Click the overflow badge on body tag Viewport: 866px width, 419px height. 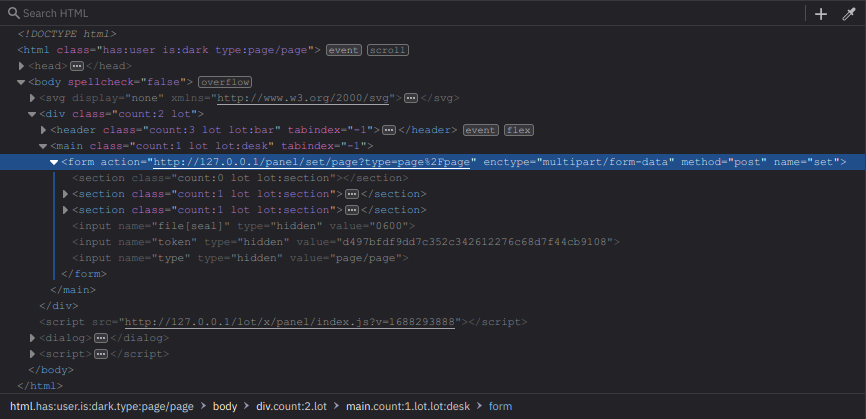225,82
